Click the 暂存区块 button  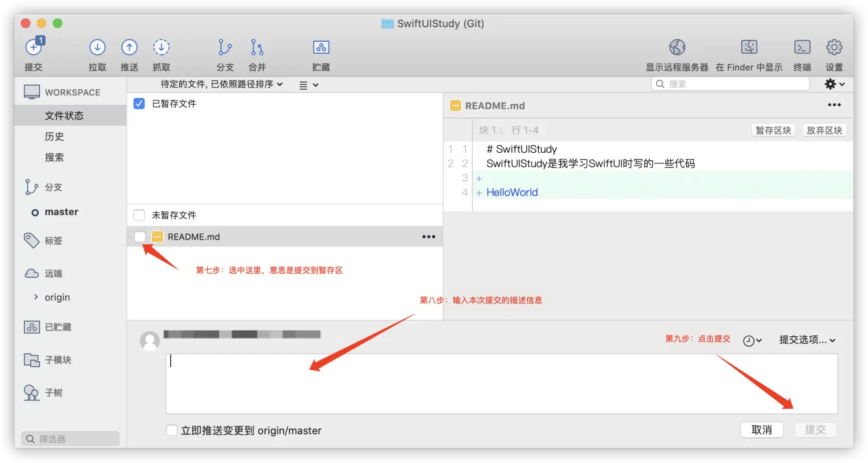(x=773, y=130)
